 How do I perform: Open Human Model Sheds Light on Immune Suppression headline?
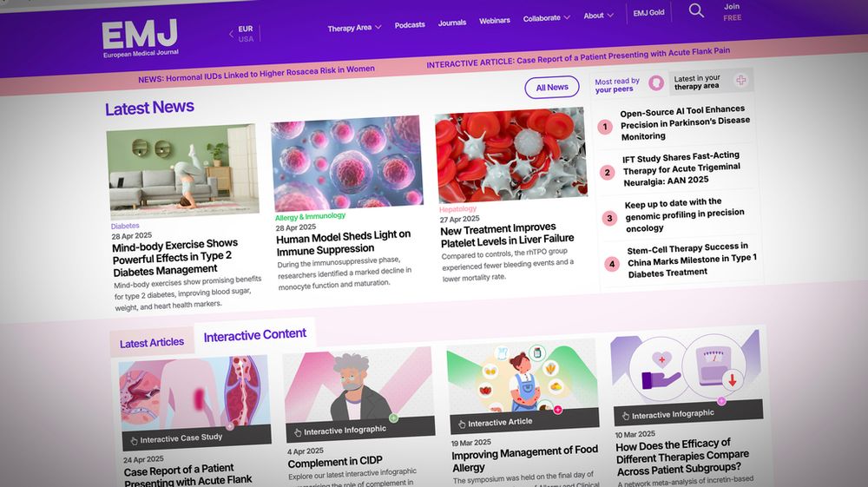click(343, 242)
